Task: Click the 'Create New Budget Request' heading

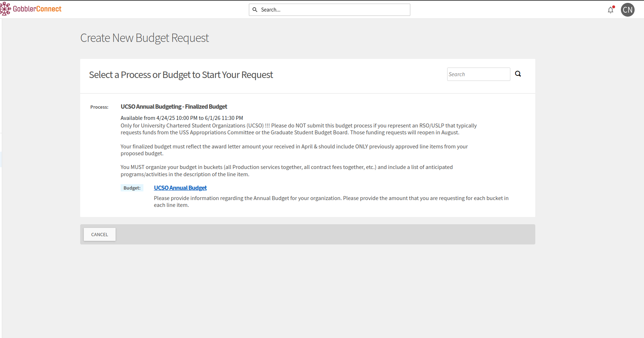Action: click(144, 38)
